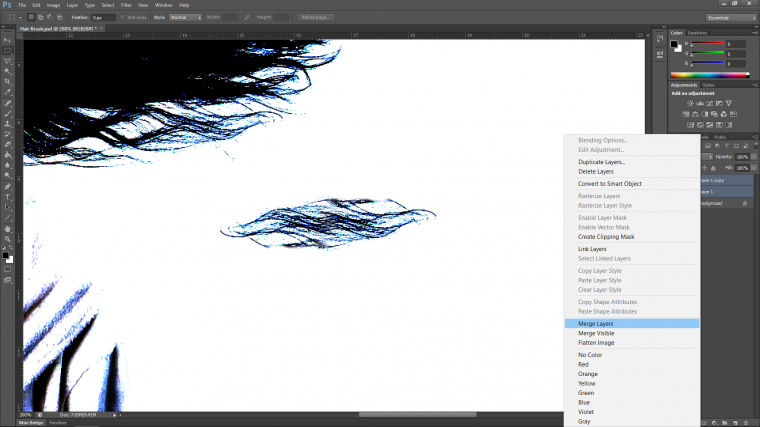Select the Line shape tool
760x427 pixels.
point(7,218)
